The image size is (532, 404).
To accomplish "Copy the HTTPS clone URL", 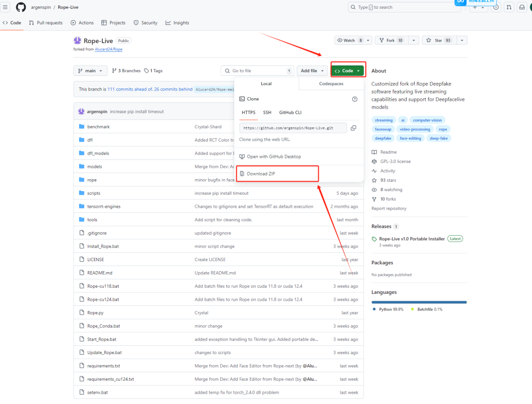I will point(353,128).
